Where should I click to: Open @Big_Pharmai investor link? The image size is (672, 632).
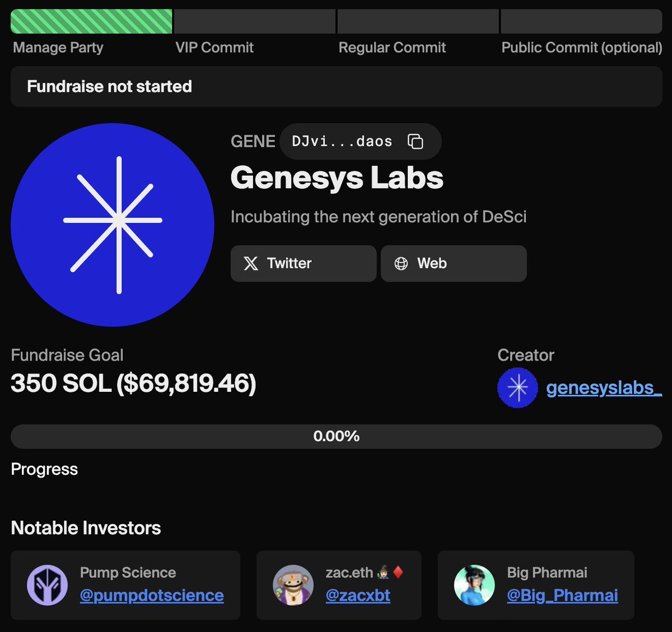tap(562, 595)
